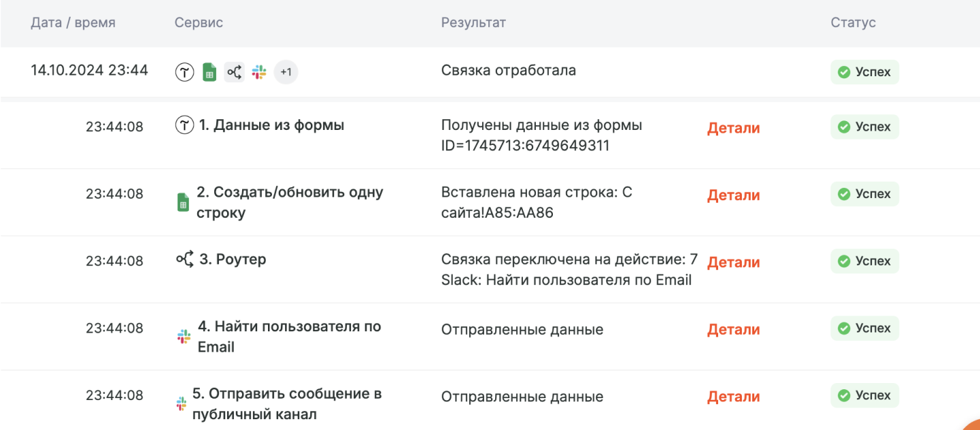The image size is (980, 430).
Task: Open Детали for 'Отправить сообщение в публичный канал'
Action: 734,397
